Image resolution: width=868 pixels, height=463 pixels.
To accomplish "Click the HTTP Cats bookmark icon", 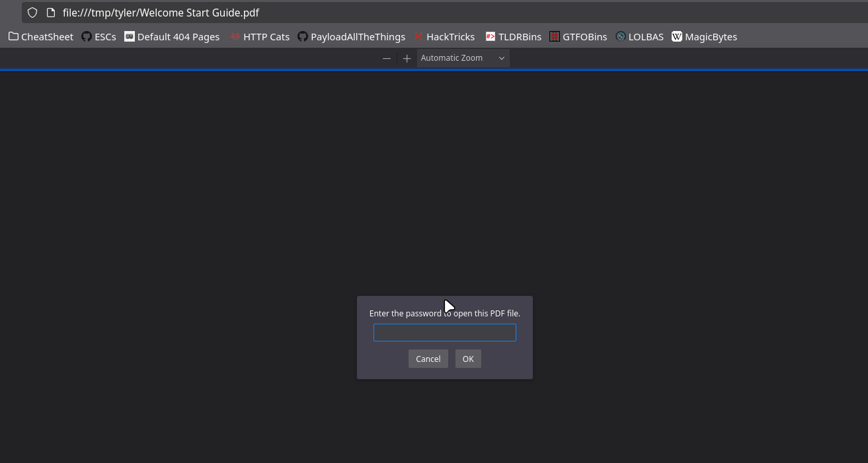I will (235, 36).
